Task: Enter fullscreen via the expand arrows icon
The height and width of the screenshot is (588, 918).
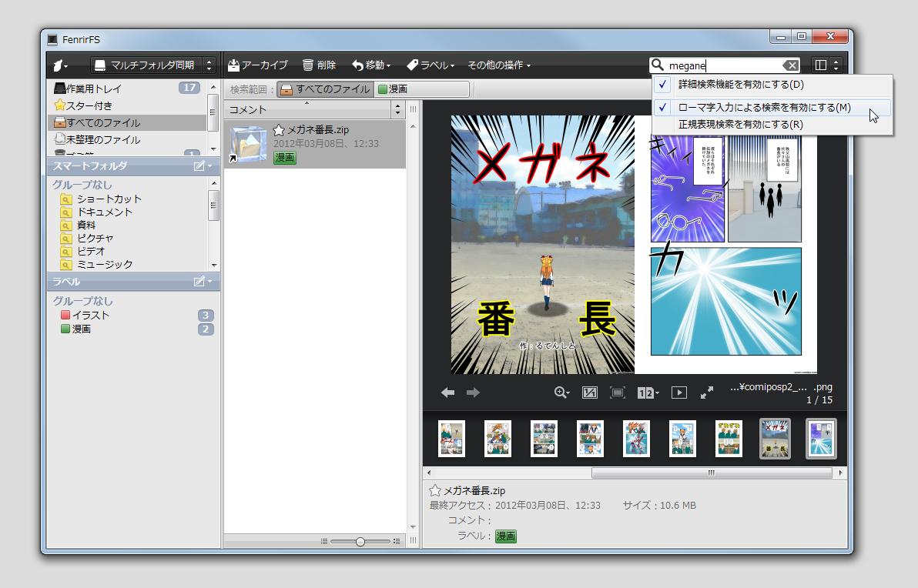Action: [x=707, y=393]
